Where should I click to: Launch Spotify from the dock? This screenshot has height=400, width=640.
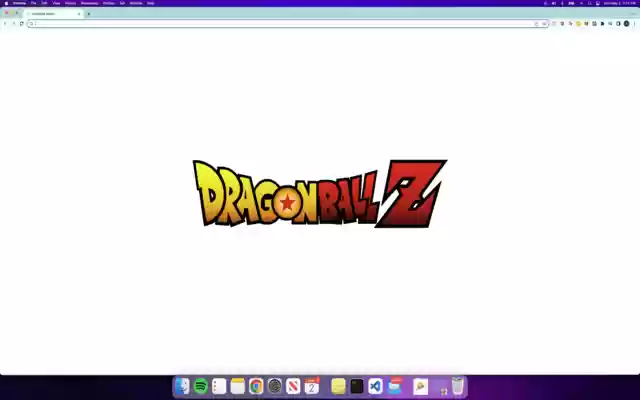point(200,386)
